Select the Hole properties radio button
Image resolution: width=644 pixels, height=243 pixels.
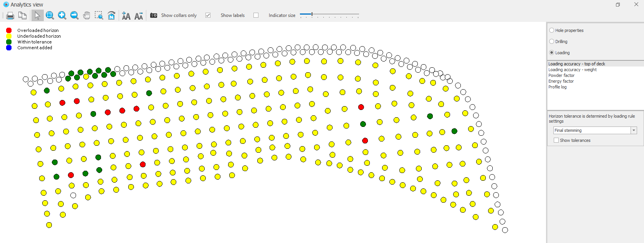tap(552, 30)
